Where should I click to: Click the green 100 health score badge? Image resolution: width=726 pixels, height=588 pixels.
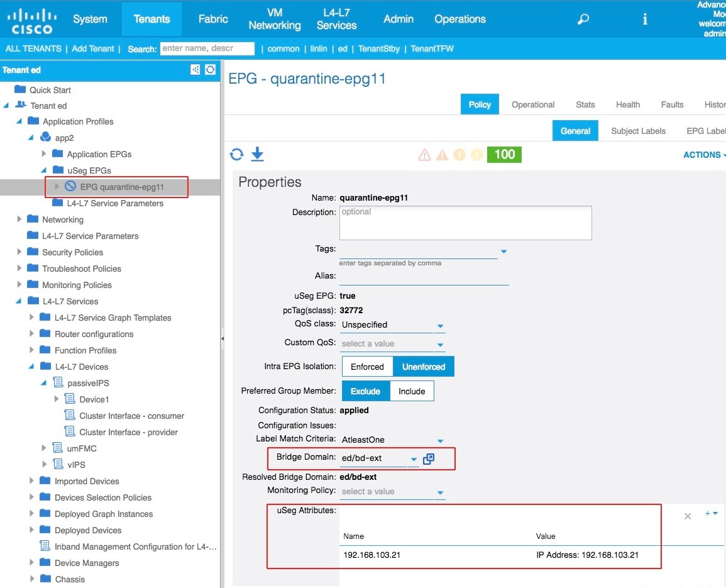coord(504,154)
